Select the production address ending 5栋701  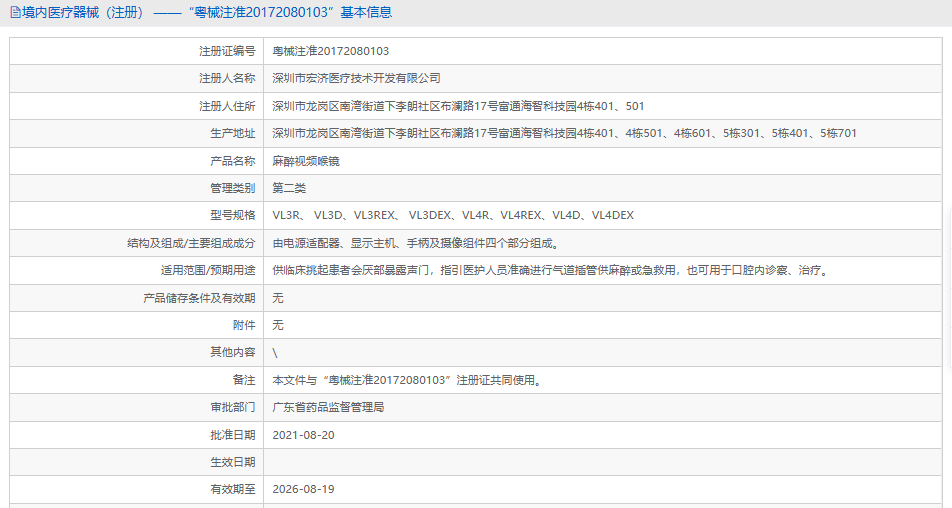click(x=565, y=134)
